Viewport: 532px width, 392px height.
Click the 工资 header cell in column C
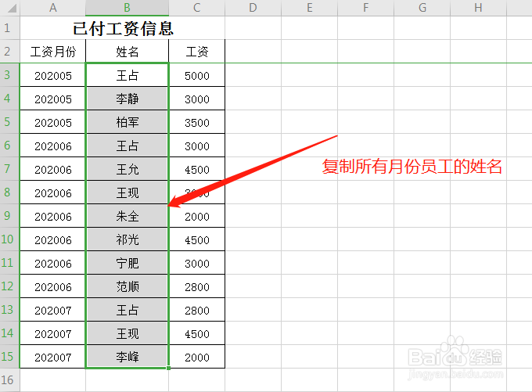(x=197, y=51)
